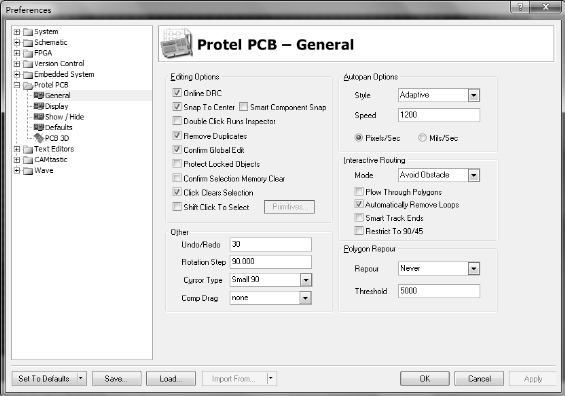Open the Polygon Repour dropdown
Screen dimensions: 565x396
[x=473, y=268]
